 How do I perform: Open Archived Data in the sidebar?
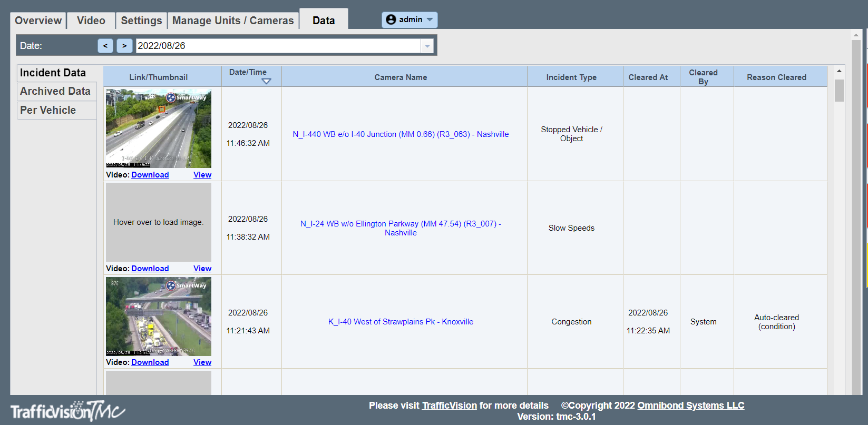click(x=57, y=91)
